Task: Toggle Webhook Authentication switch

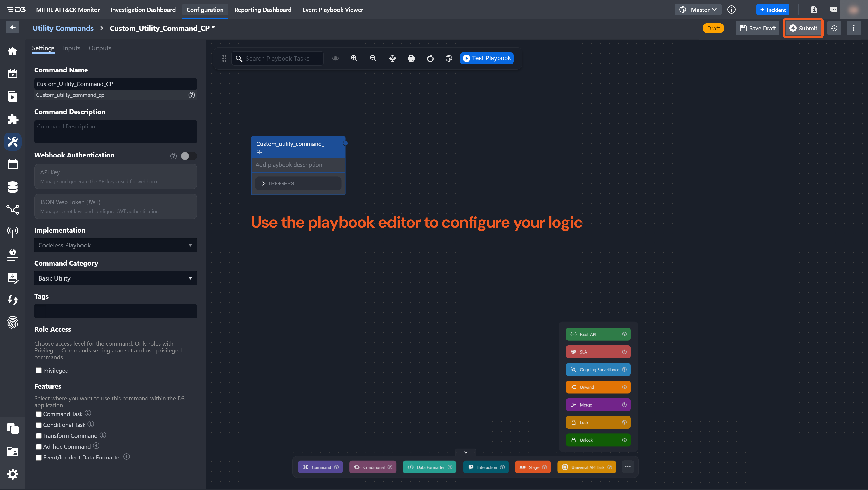Action: 188,156
